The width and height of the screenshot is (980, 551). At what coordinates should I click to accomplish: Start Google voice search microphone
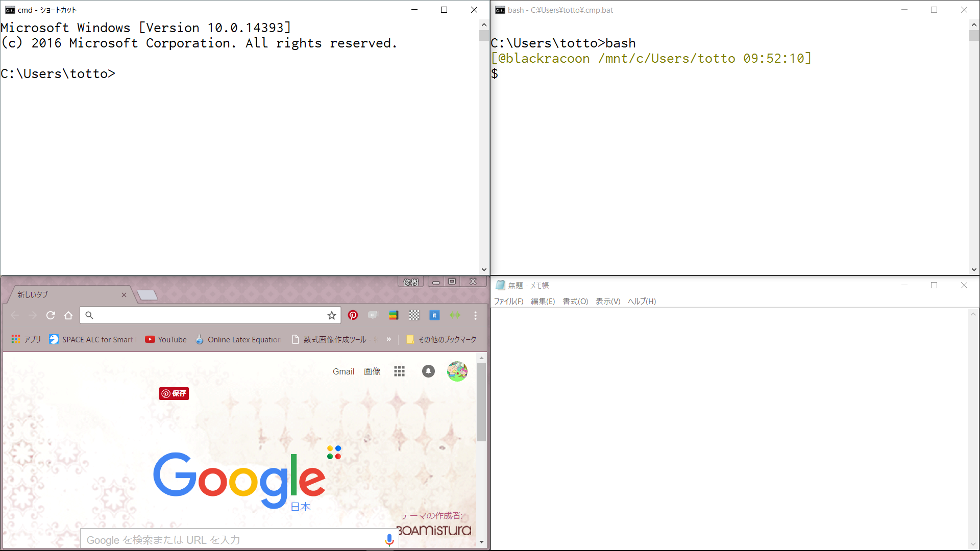click(389, 540)
